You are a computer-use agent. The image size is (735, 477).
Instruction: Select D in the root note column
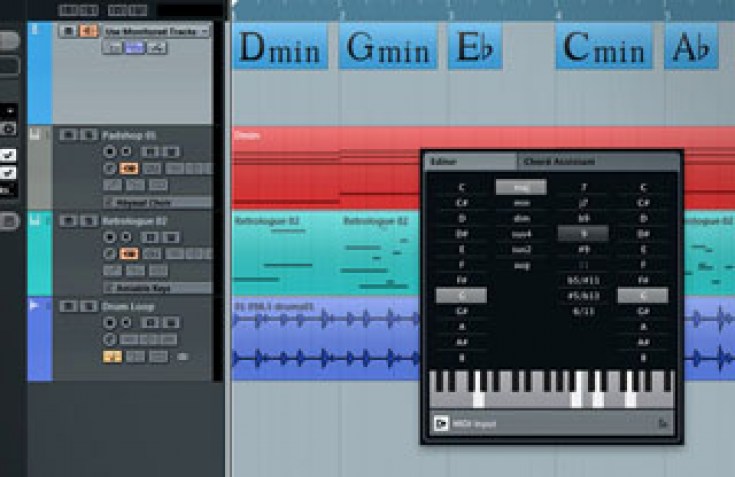[x=461, y=218]
